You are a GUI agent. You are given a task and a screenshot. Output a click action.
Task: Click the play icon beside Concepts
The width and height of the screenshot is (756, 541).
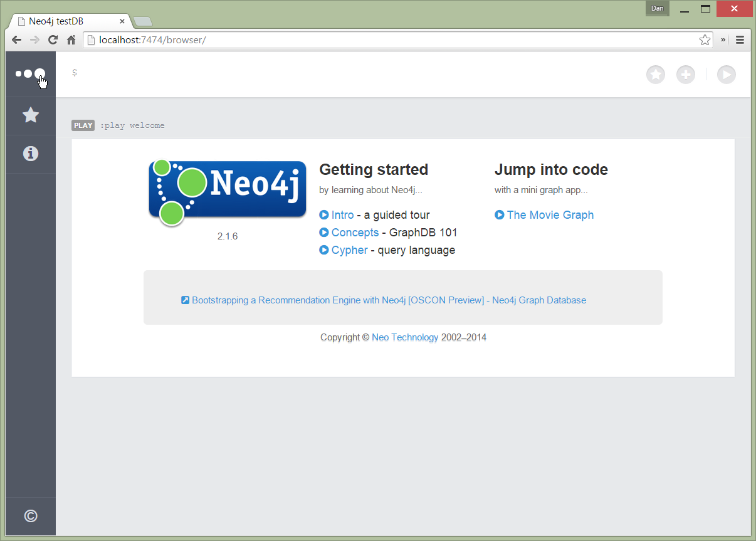pyautogui.click(x=324, y=233)
